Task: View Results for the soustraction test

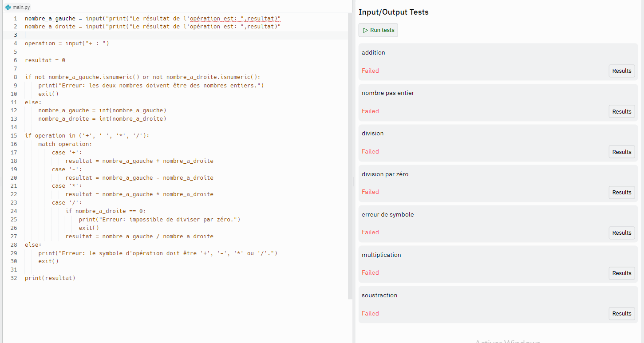Action: click(x=621, y=313)
